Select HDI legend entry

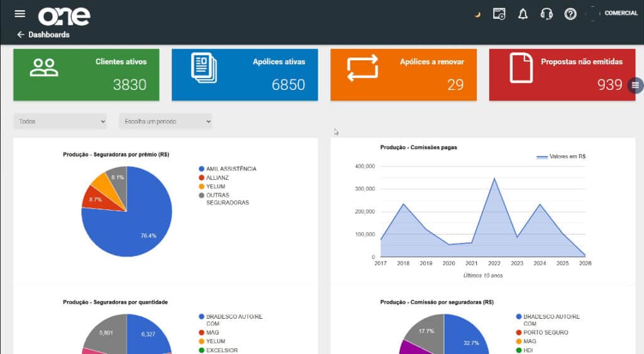click(525, 350)
